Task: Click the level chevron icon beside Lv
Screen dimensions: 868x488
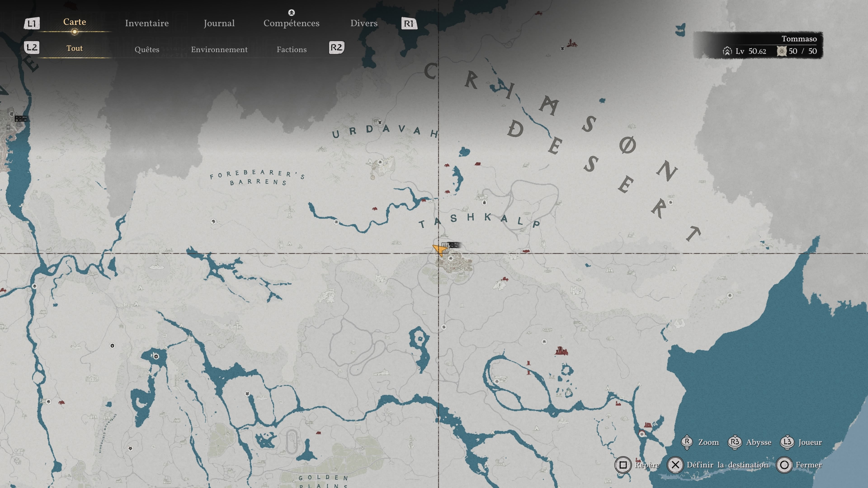Action: (727, 51)
